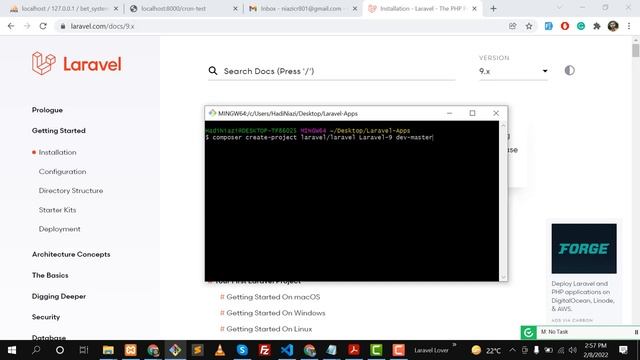640x360 pixels.
Task: Open the notifications action center
Action: coord(623,350)
